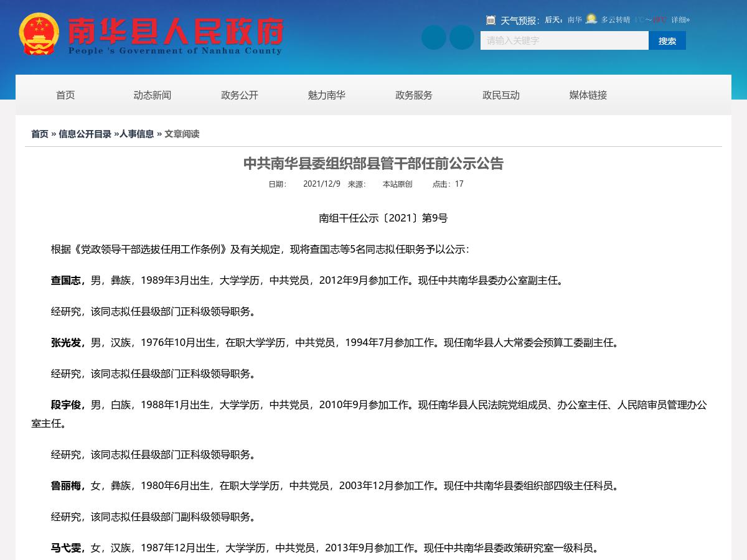
Task: Click the weather forecast calendar icon
Action: point(491,20)
